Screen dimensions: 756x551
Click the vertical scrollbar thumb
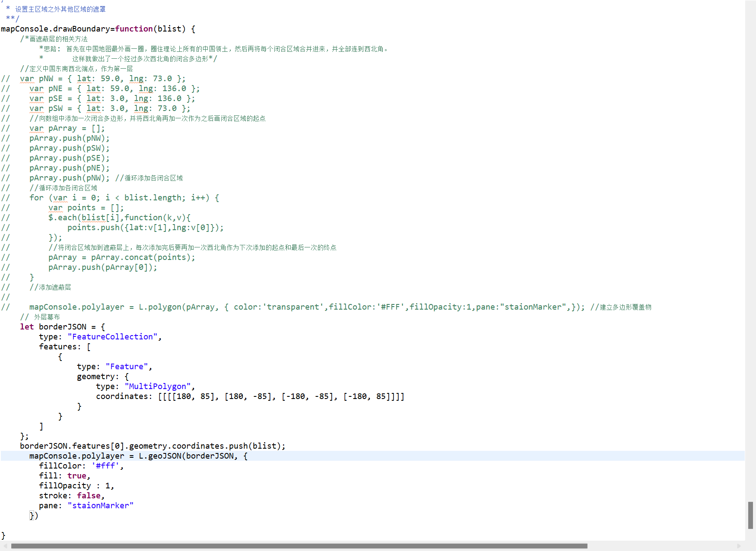(751, 515)
